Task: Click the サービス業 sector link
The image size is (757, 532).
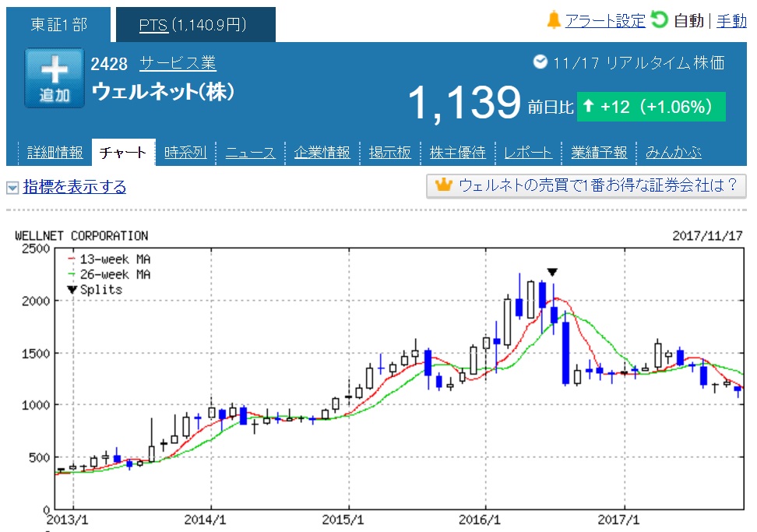Action: coord(178,63)
